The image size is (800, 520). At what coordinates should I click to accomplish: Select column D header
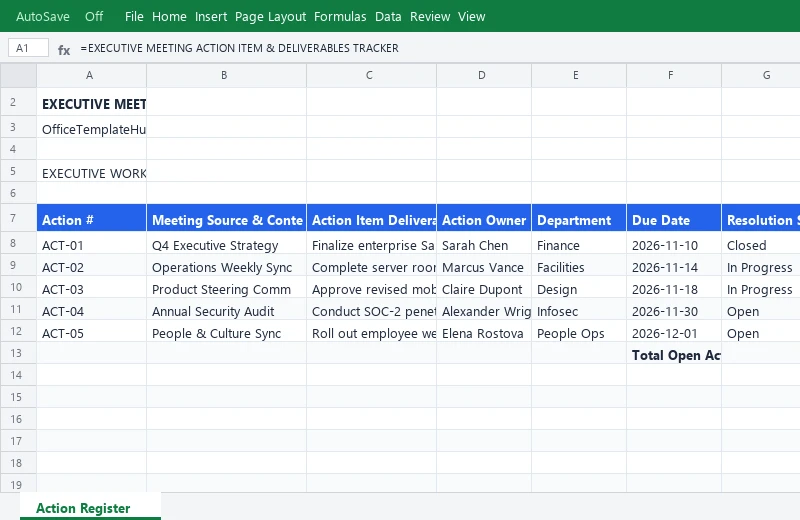[484, 76]
